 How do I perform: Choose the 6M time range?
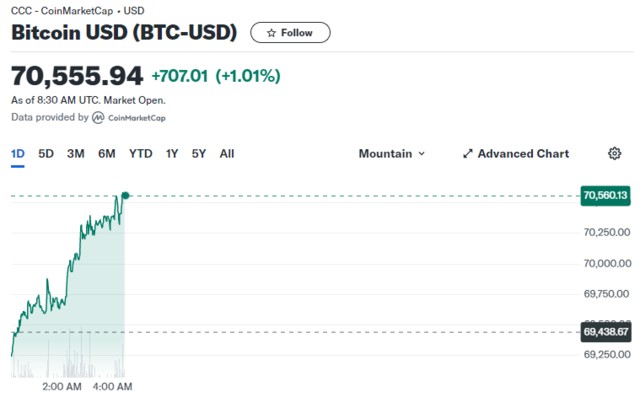point(107,154)
